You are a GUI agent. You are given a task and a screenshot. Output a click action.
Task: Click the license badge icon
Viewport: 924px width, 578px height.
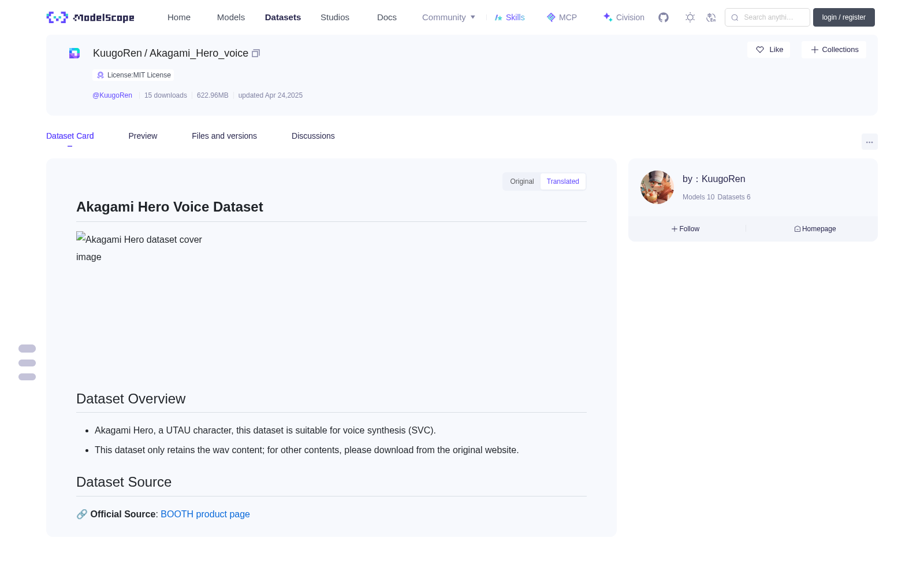pos(100,75)
